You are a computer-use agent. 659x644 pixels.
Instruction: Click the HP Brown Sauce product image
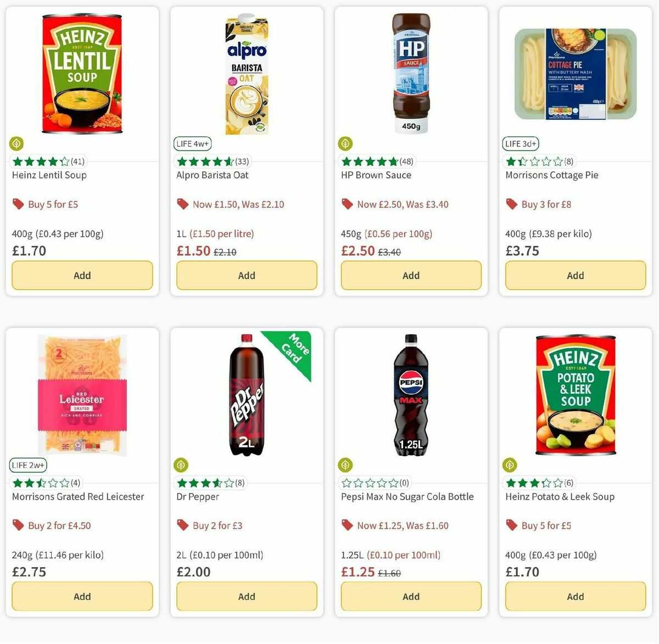coord(410,71)
